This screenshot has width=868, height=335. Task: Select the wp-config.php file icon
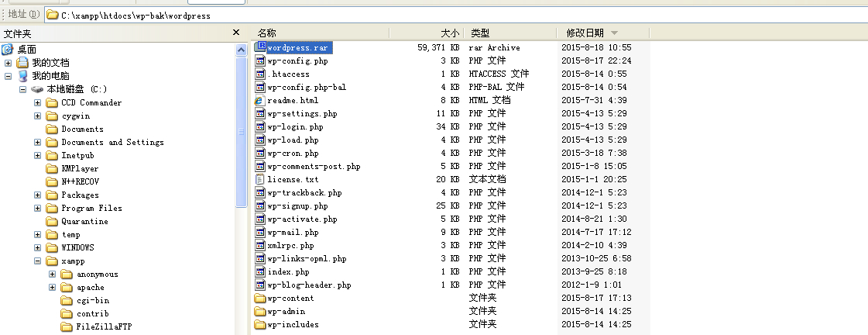pyautogui.click(x=261, y=60)
